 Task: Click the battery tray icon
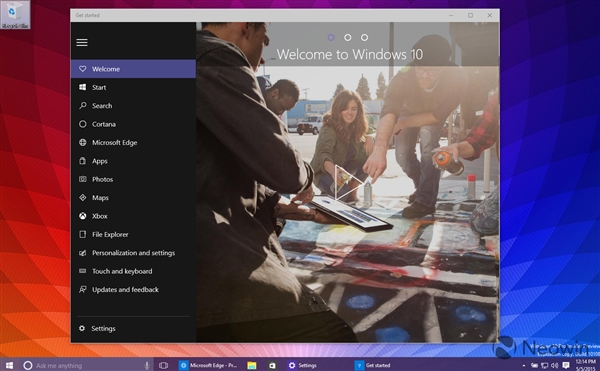coord(535,366)
